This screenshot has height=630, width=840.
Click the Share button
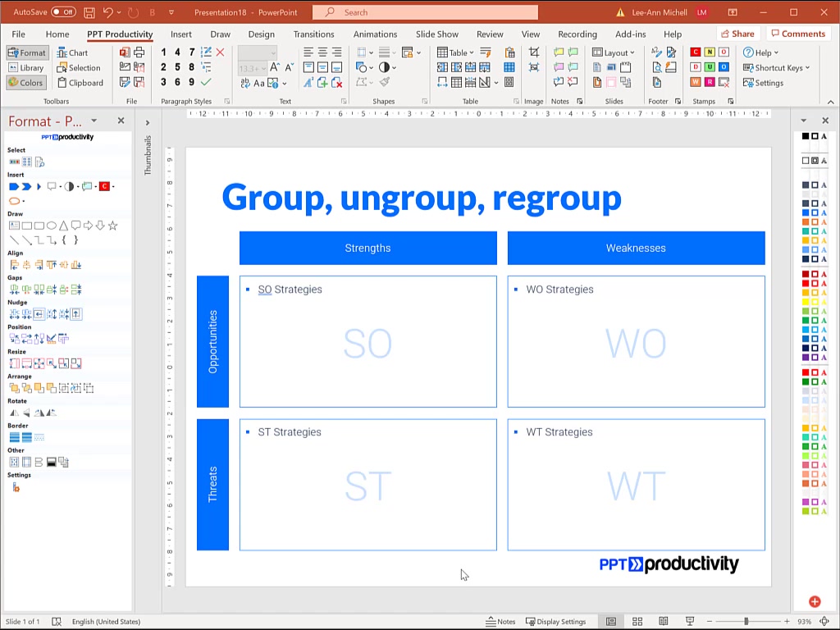pos(737,34)
